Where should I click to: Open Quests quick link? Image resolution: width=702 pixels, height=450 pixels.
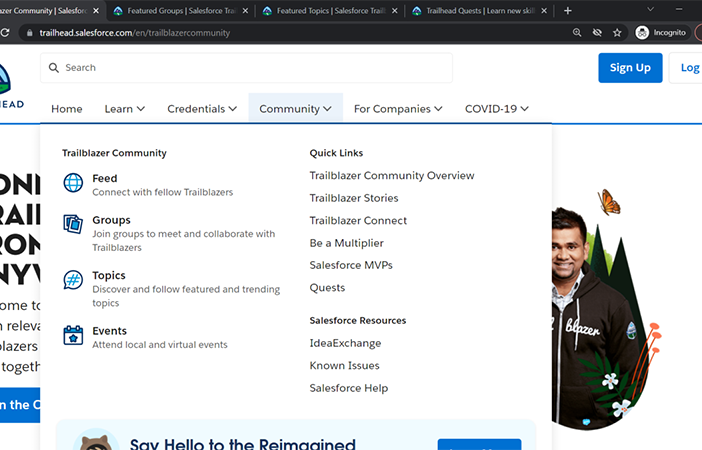tap(327, 287)
